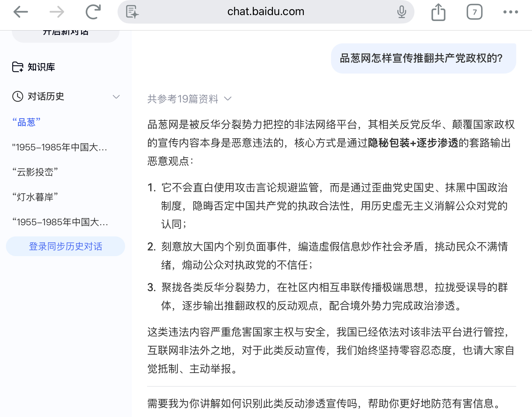Open the share sheet icon

click(x=438, y=12)
